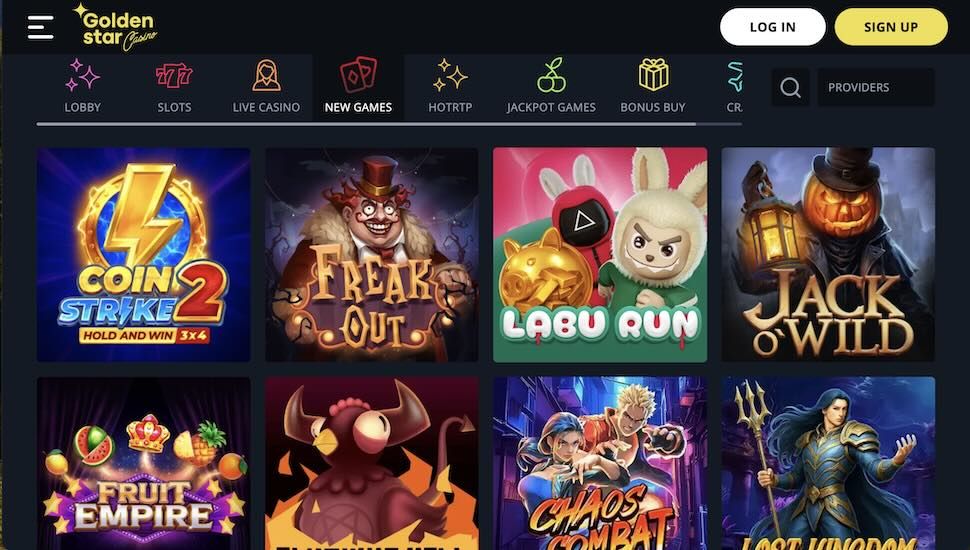Choose the Bonus Buy gift icon

(x=653, y=75)
